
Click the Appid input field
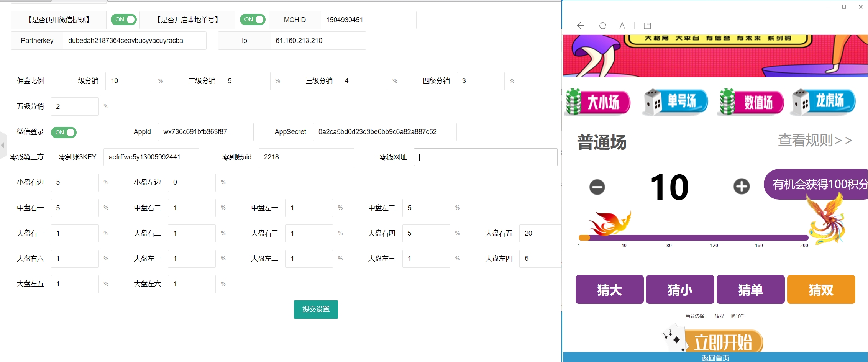[x=205, y=132]
